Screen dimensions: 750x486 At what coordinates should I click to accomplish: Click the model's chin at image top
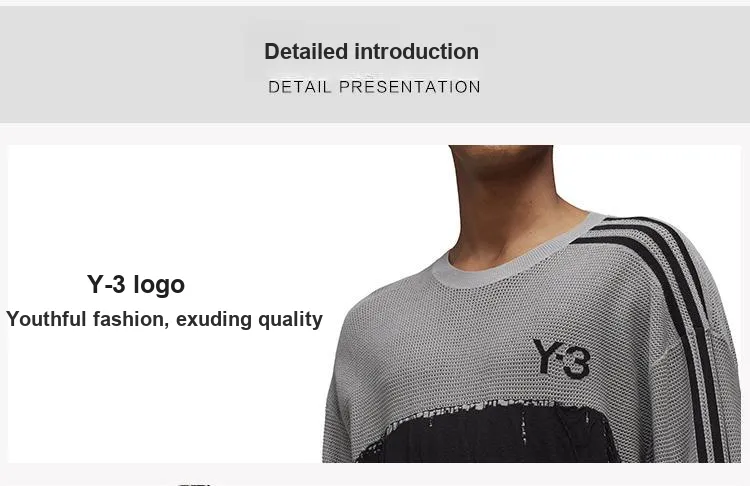click(x=501, y=158)
